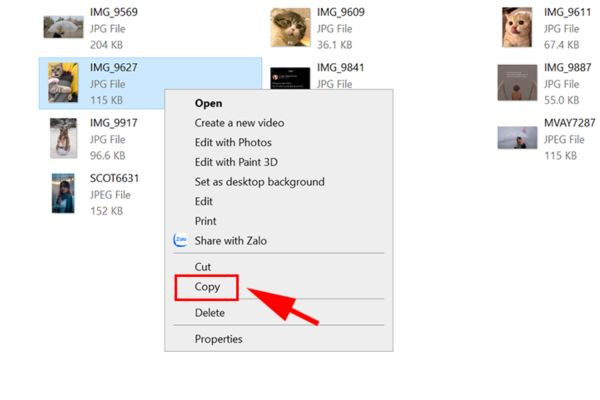The image size is (600, 400).
Task: Click the 36.1 KB size label
Action: coord(334,45)
